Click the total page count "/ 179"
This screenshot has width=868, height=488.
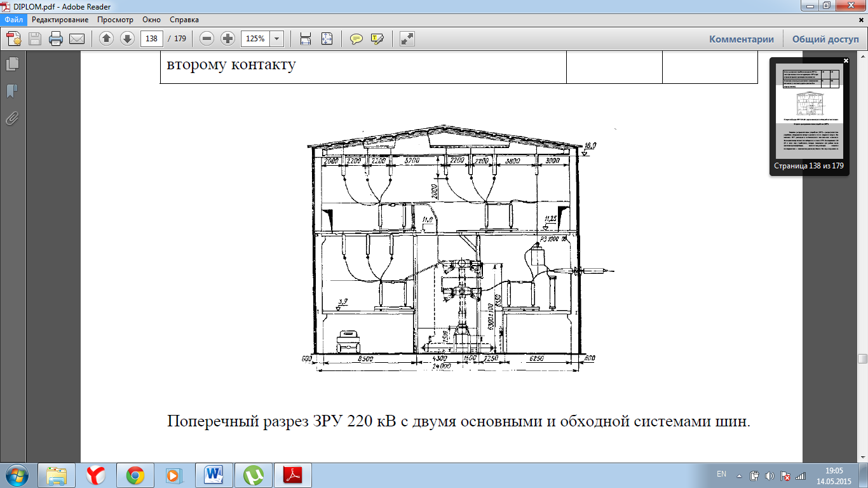177,39
